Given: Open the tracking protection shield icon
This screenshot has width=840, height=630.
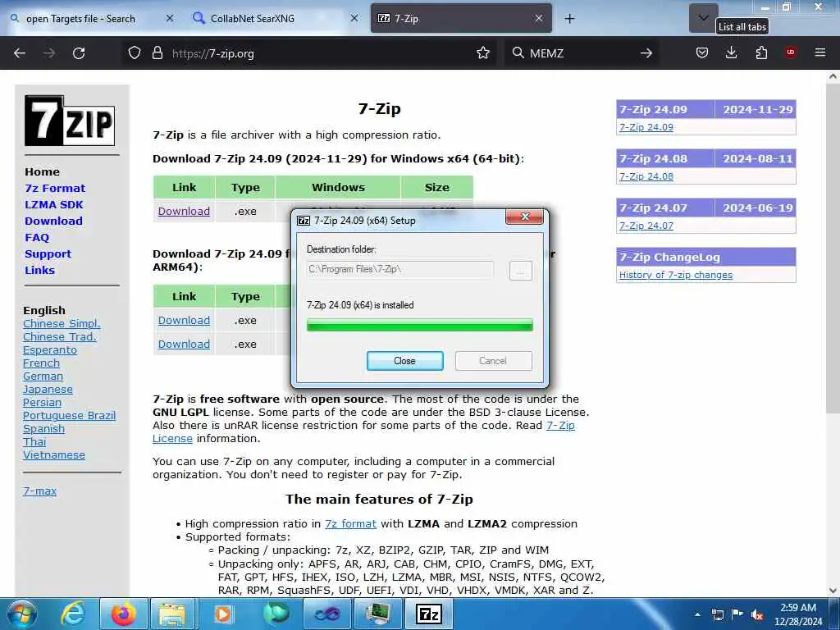Looking at the screenshot, I should 135,53.
